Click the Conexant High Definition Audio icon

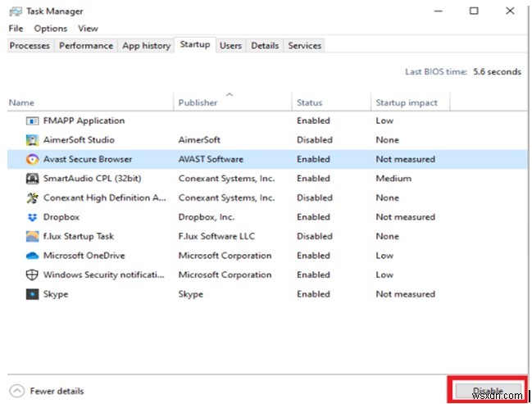(32, 197)
